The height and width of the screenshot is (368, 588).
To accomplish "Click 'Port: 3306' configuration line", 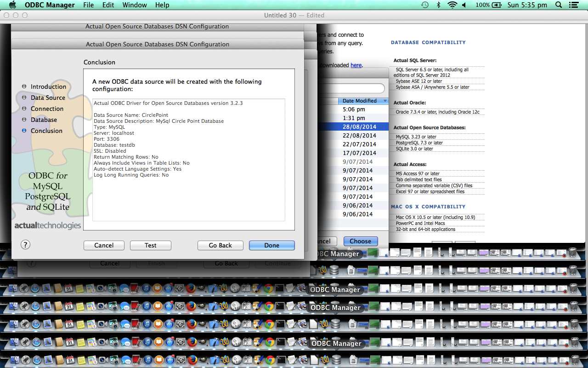I will tap(107, 139).
